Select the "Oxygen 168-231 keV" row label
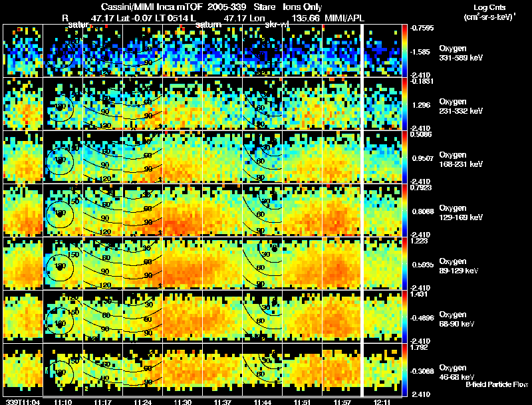This screenshot has height=405, width=532. tap(460, 160)
